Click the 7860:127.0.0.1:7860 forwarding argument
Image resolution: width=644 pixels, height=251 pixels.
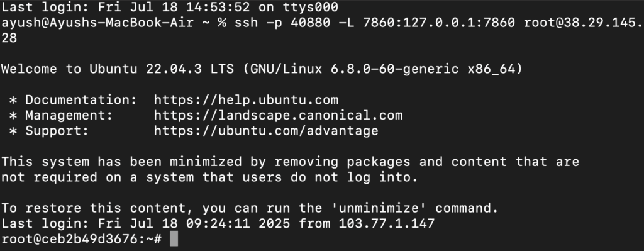click(438, 23)
